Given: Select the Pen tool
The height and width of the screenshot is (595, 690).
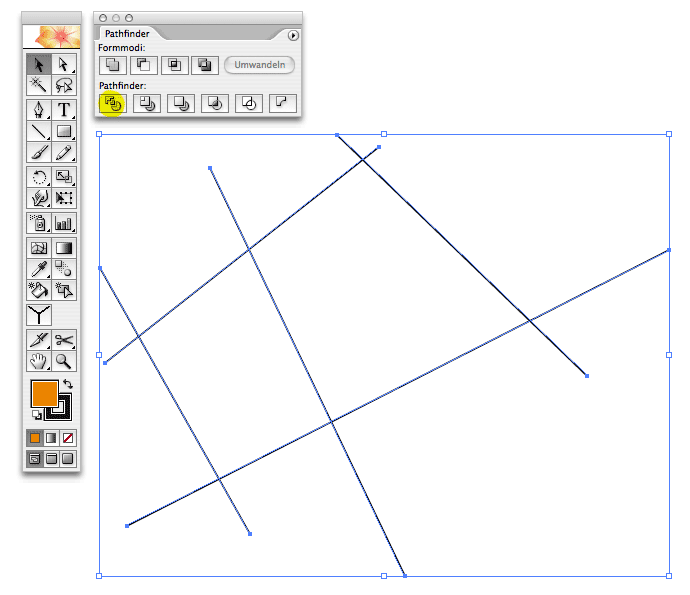Looking at the screenshot, I should (39, 110).
